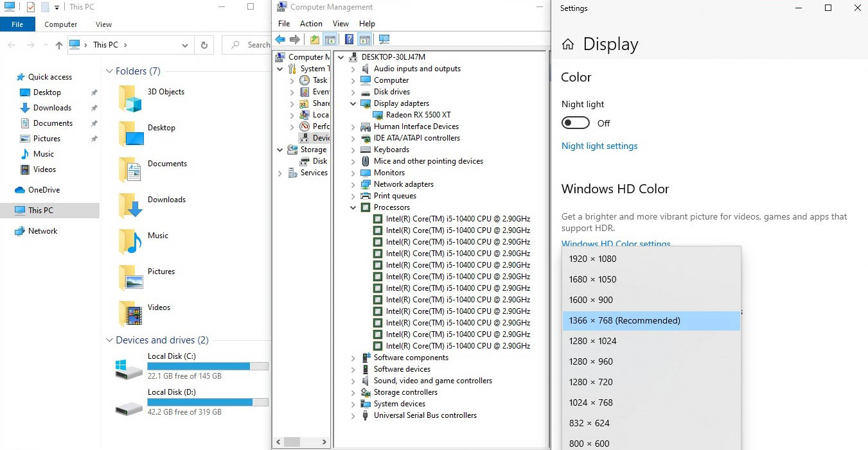
Task: Open the address bar history dropdown
Action: pos(185,45)
